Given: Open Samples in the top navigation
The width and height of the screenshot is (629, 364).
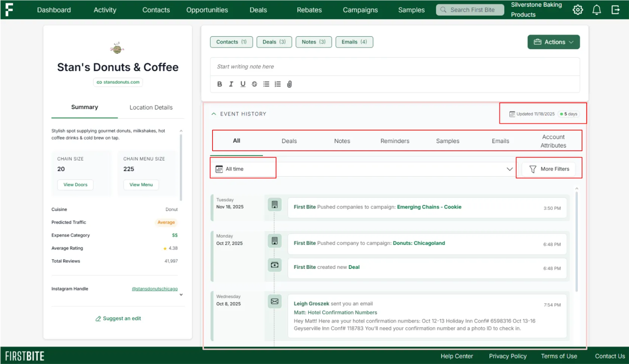Looking at the screenshot, I should pos(411,10).
